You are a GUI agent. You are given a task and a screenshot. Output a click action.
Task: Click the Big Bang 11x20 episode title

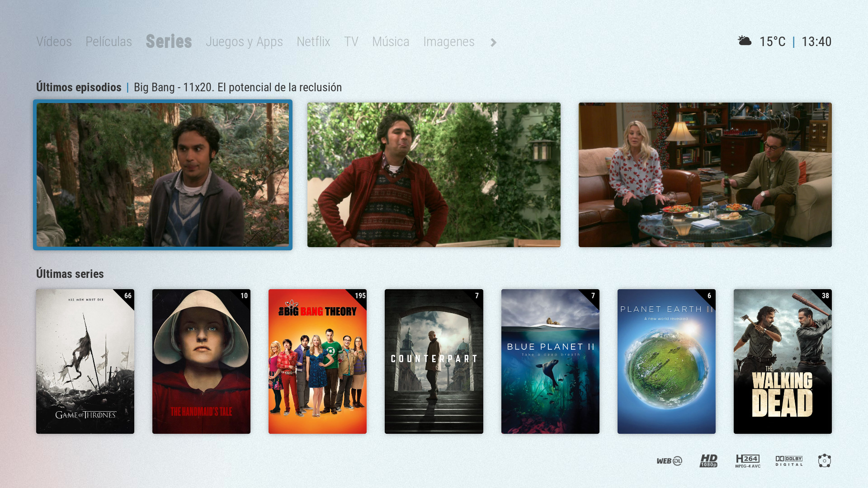[238, 87]
